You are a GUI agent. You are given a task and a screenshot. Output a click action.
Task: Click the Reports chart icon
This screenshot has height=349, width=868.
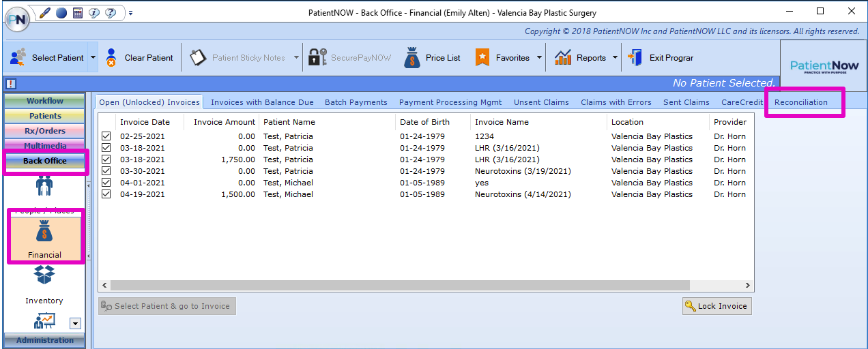pyautogui.click(x=563, y=57)
